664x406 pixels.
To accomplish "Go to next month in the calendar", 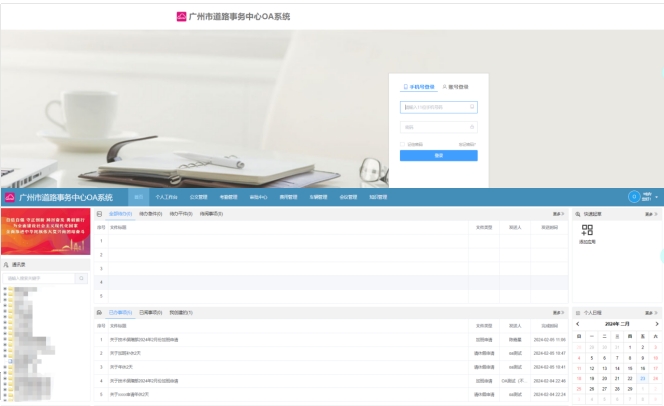I will click(x=657, y=324).
